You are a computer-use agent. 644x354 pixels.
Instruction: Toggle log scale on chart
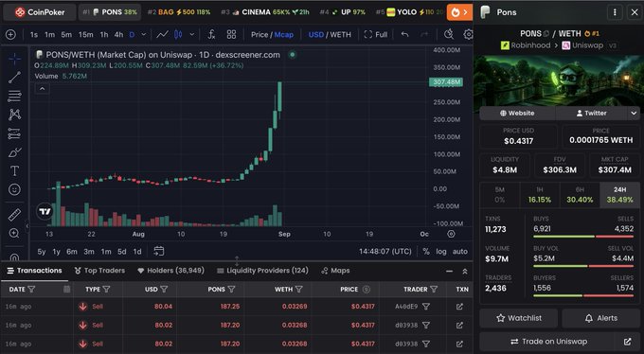(x=441, y=252)
